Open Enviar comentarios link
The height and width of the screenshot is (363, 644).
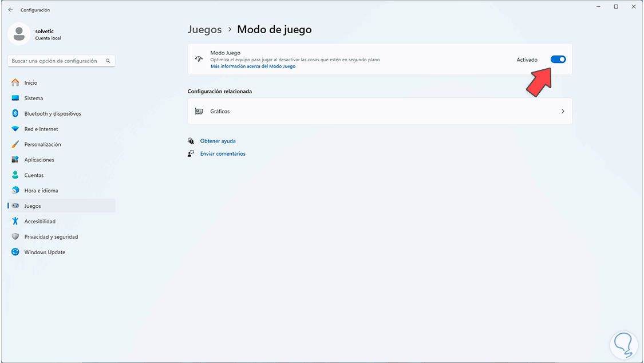pos(223,153)
